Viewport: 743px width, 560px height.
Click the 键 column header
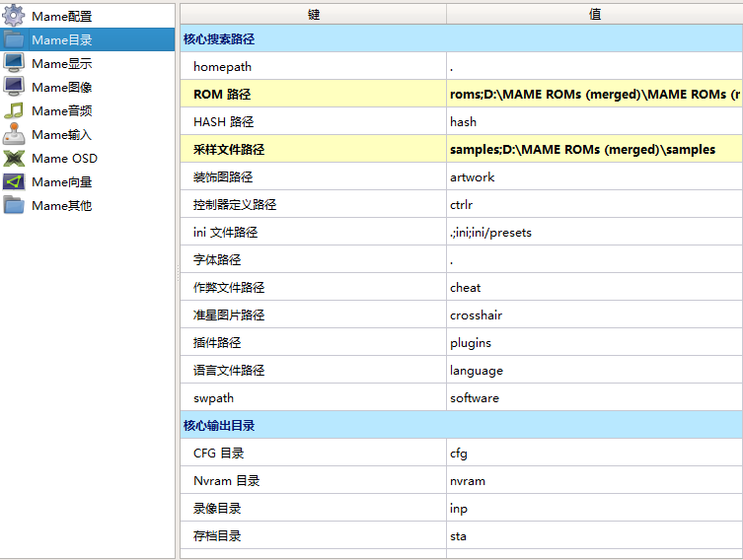tap(313, 14)
